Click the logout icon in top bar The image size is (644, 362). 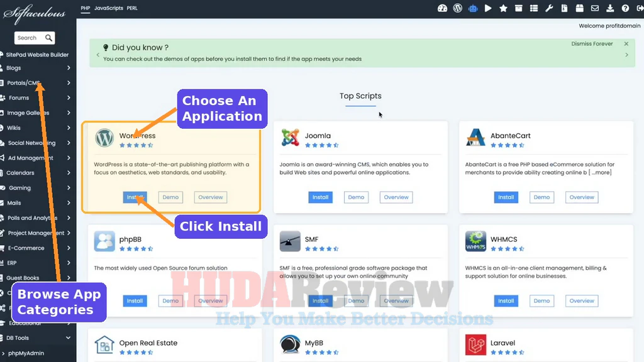pyautogui.click(x=640, y=8)
